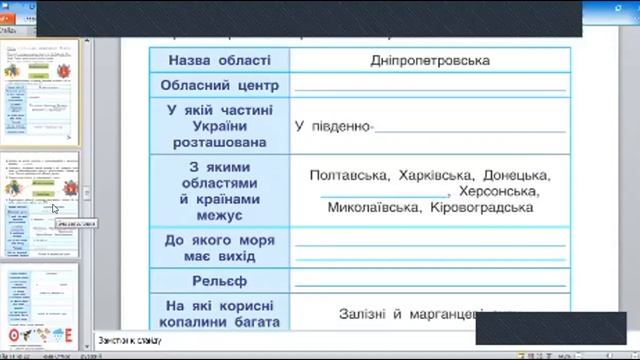Click the word 'Донецька'
This screenshot has height=360, width=640.
click(x=516, y=175)
